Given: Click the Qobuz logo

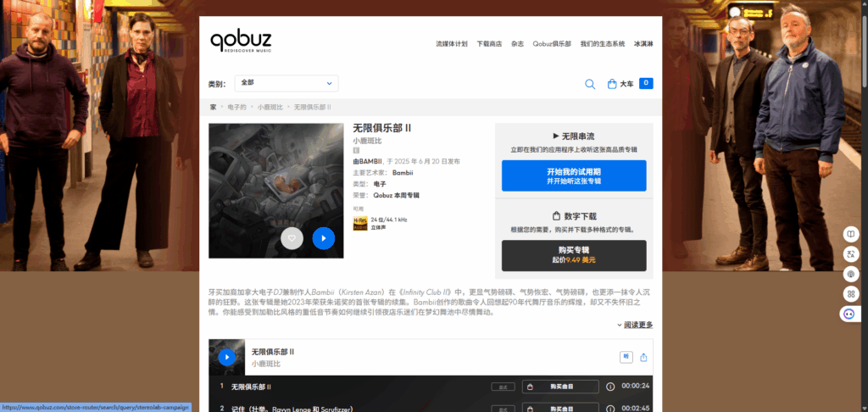Looking at the screenshot, I should coord(241,42).
